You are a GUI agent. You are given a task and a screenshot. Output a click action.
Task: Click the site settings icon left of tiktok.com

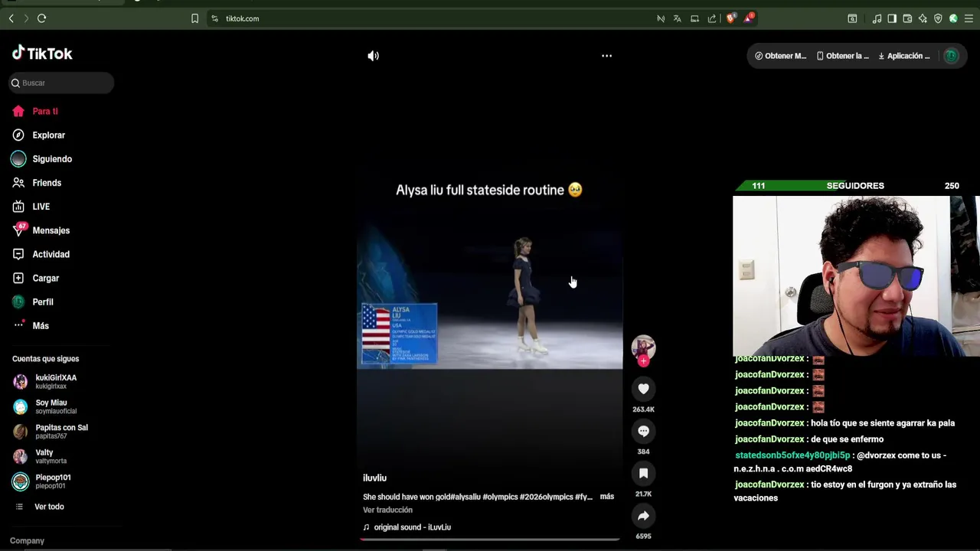click(x=215, y=18)
